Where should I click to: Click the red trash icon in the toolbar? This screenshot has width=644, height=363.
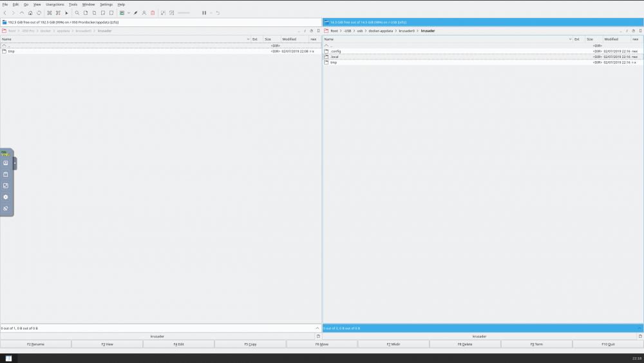[x=153, y=13]
